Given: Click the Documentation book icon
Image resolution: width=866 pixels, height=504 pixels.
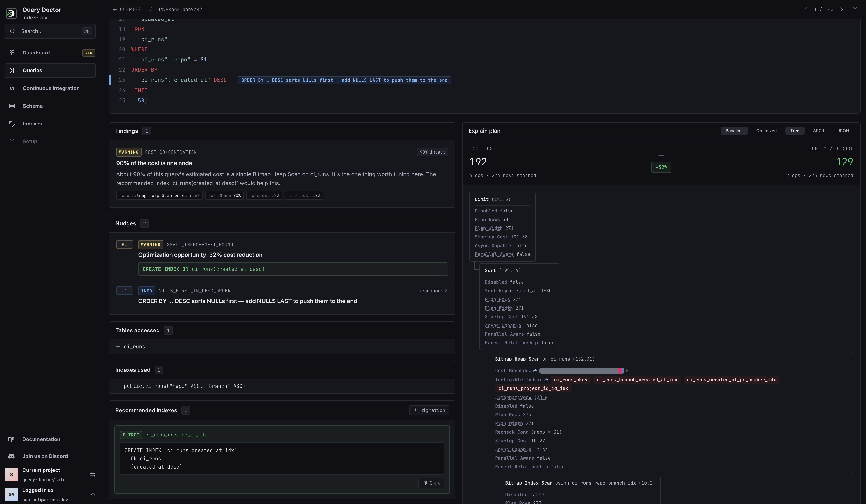Looking at the screenshot, I should pos(11,439).
